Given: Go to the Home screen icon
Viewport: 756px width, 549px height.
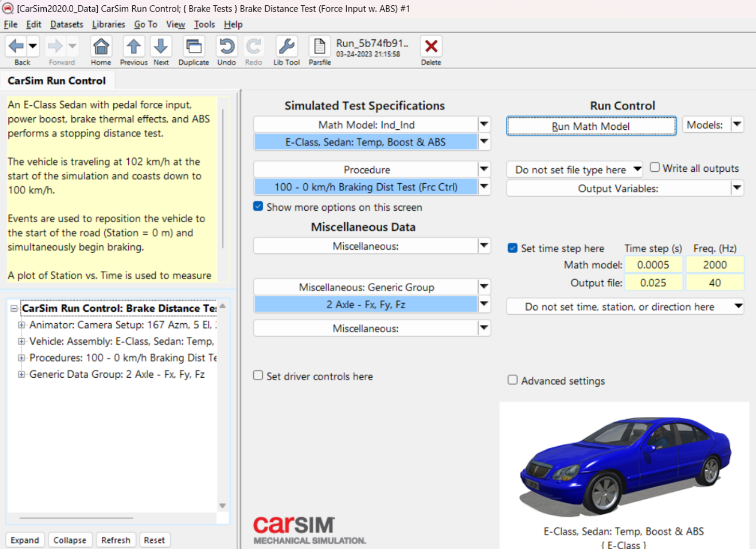Looking at the screenshot, I should pyautogui.click(x=101, y=47).
